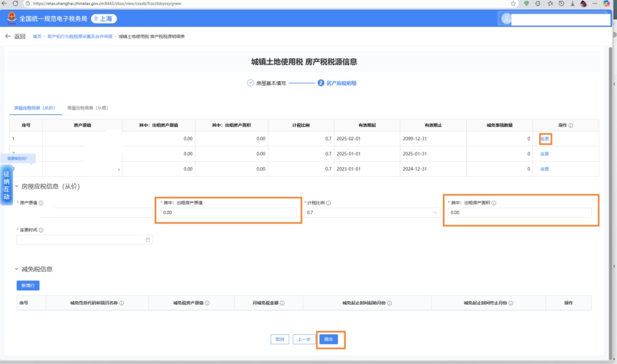Switch to 房屋应税信息（从租） tab

[87, 108]
